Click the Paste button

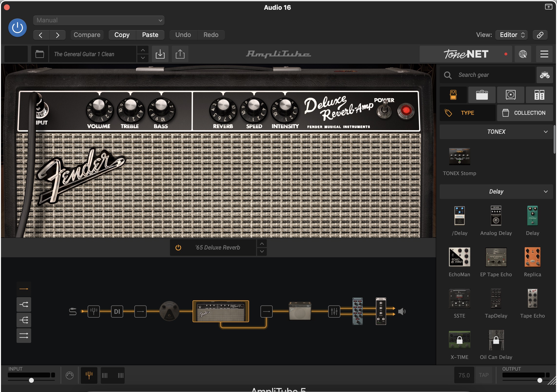150,35
